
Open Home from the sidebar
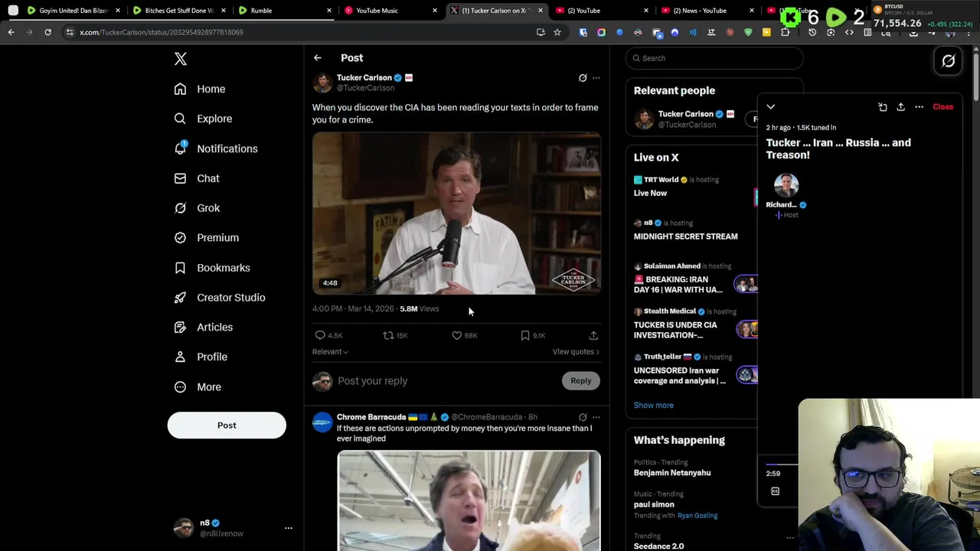(x=200, y=89)
